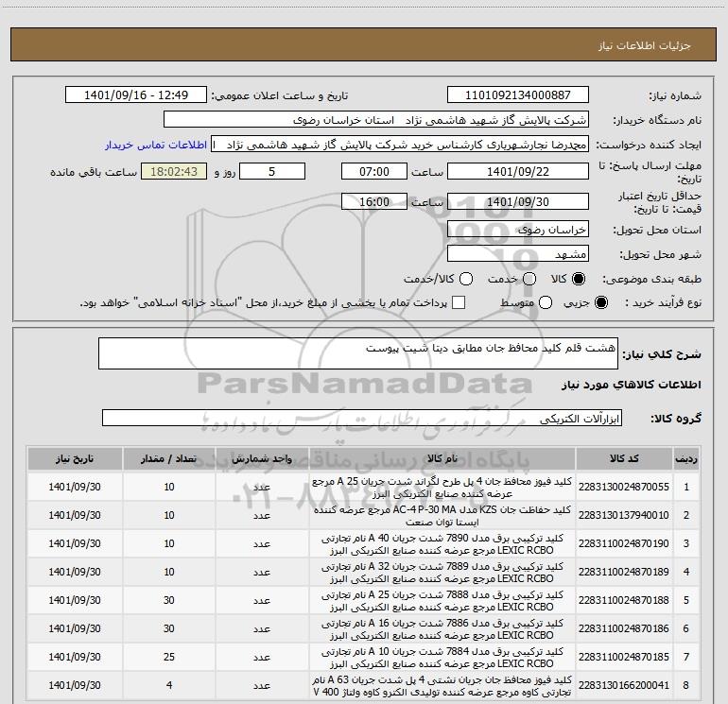Image resolution: width=728 pixels, height=704 pixels.
Task: Open the اطلاعات تماس خریدار link
Action: [158, 145]
